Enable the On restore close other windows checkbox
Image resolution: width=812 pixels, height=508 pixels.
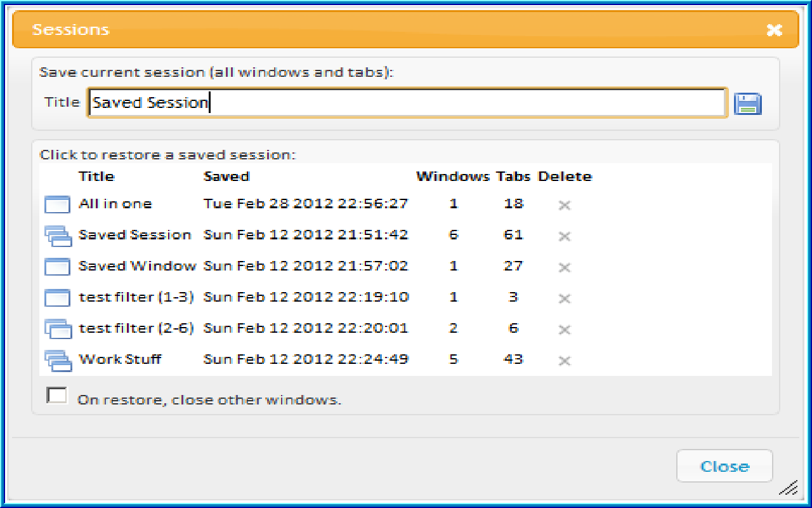click(x=56, y=394)
